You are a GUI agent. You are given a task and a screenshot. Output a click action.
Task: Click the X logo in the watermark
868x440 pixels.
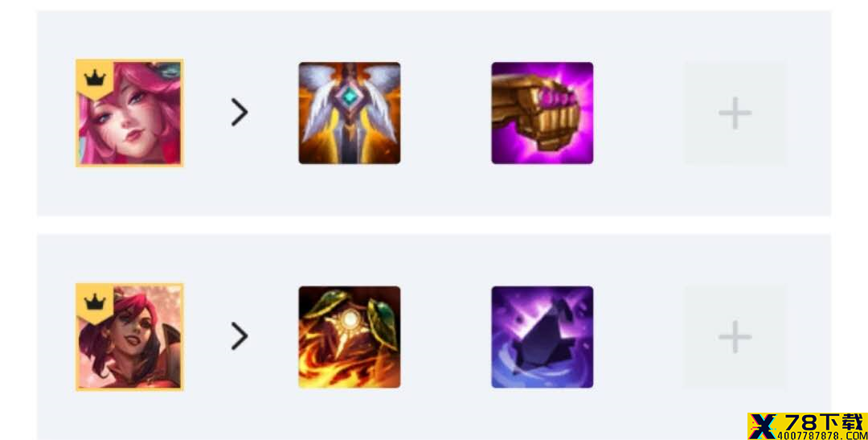(763, 426)
